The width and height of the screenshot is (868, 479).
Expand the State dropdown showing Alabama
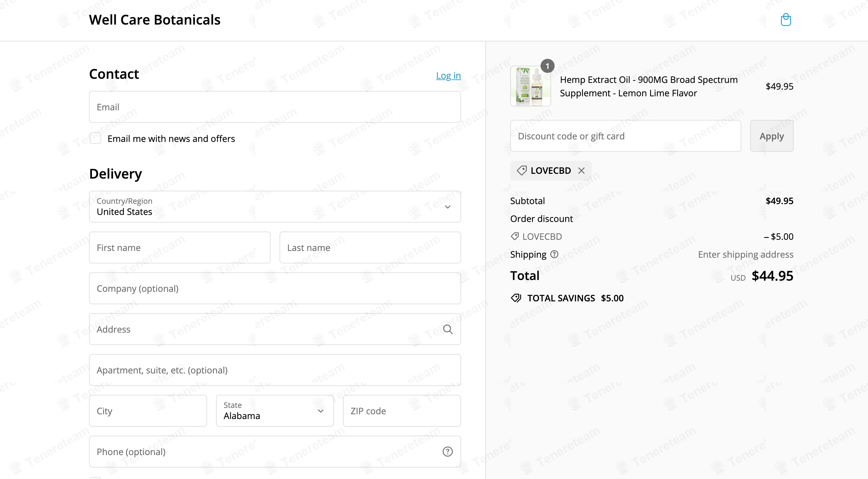[x=275, y=411]
